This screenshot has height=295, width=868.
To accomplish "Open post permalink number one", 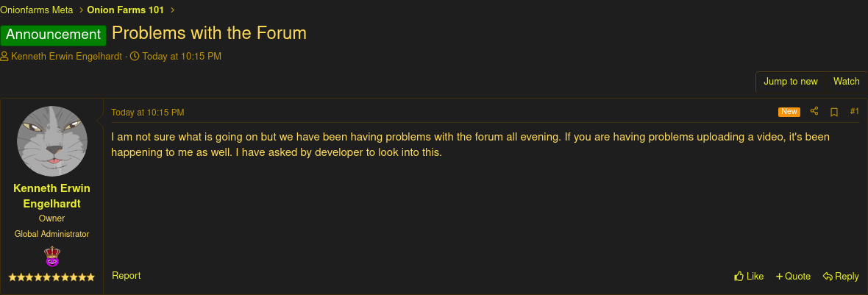I will 854,112.
